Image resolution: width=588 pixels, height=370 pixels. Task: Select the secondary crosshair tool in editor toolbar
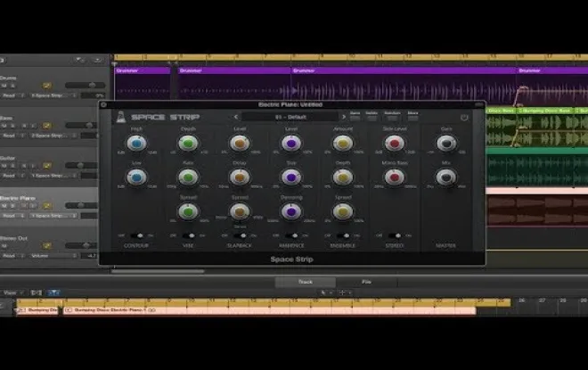tap(344, 292)
